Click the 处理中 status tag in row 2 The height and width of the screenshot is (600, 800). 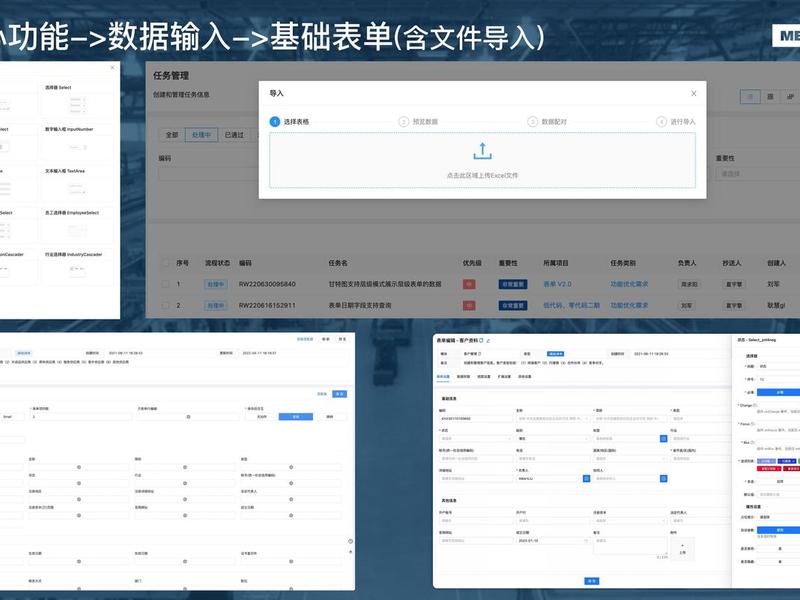[216, 306]
